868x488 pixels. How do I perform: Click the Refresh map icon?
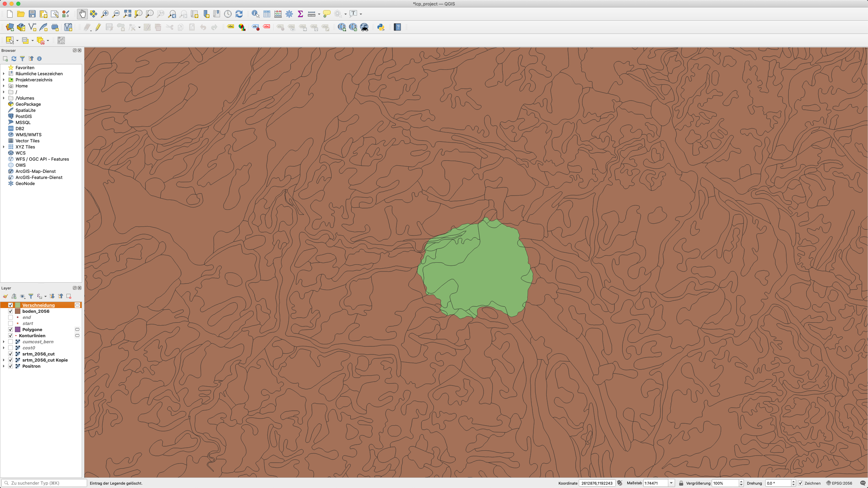pyautogui.click(x=239, y=14)
